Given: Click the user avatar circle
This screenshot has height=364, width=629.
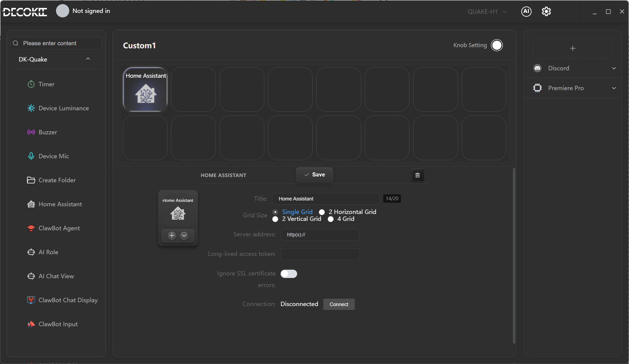Looking at the screenshot, I should (63, 11).
